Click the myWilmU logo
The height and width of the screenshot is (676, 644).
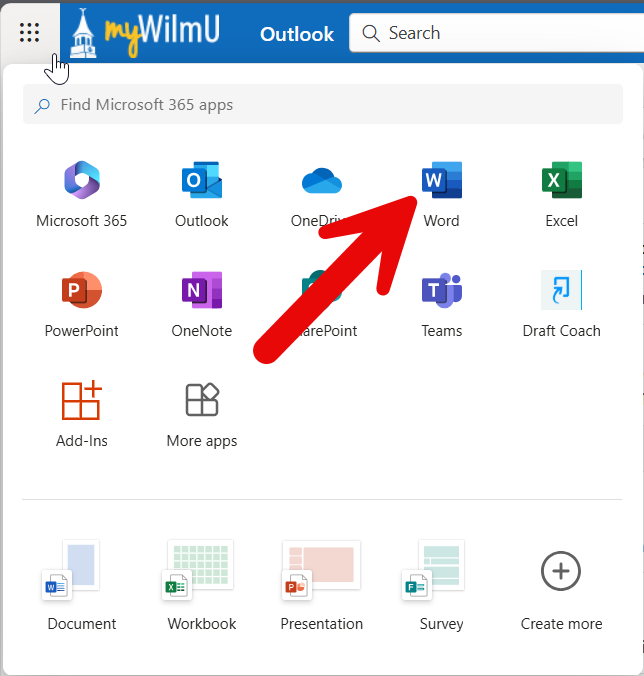coord(145,33)
